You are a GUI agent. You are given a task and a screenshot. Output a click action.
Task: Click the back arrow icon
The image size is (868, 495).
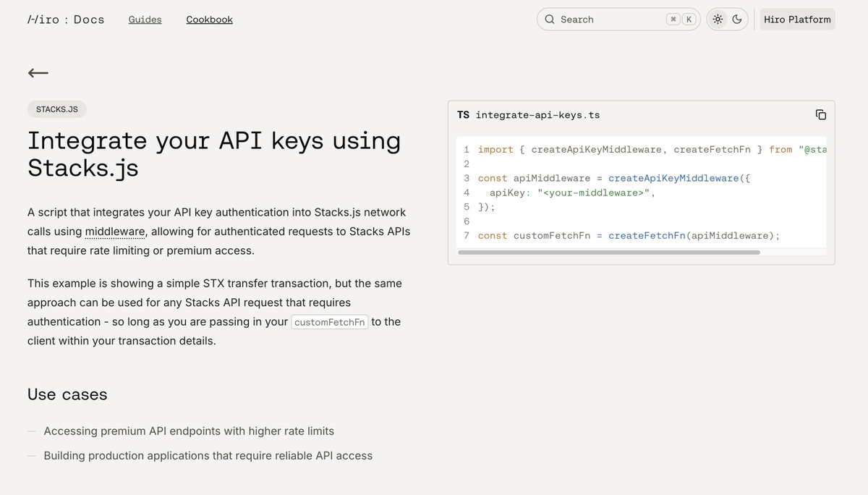pyautogui.click(x=38, y=72)
